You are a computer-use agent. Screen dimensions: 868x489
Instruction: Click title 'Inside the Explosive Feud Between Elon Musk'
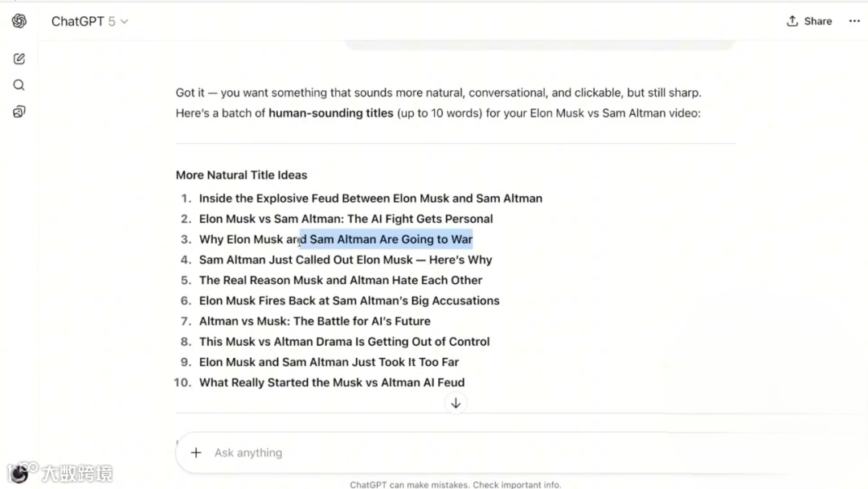[x=324, y=199]
